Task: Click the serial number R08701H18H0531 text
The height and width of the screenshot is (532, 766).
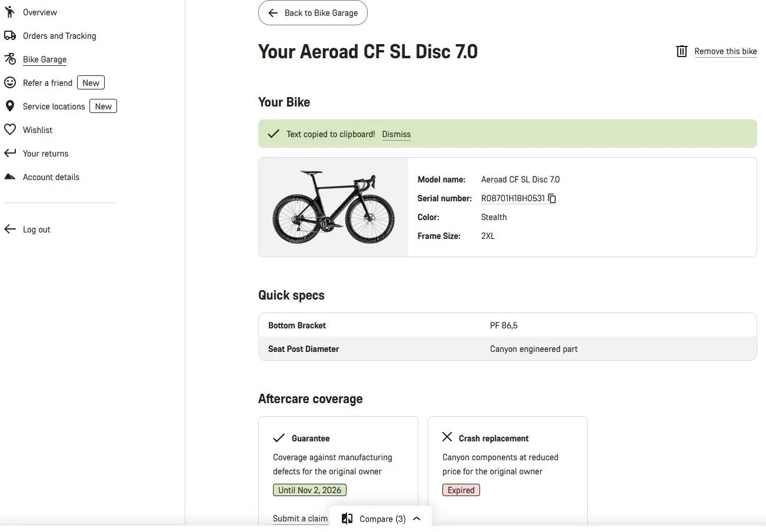Action: pos(512,199)
